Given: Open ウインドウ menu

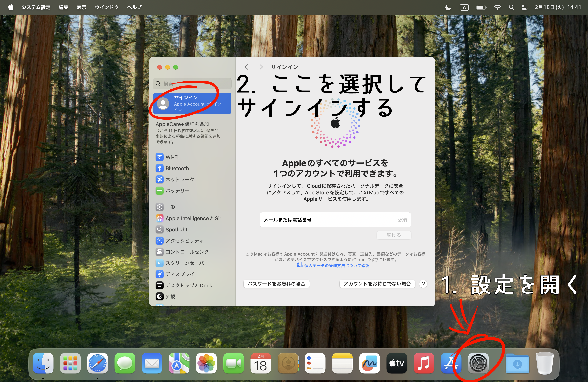Looking at the screenshot, I should [x=107, y=7].
